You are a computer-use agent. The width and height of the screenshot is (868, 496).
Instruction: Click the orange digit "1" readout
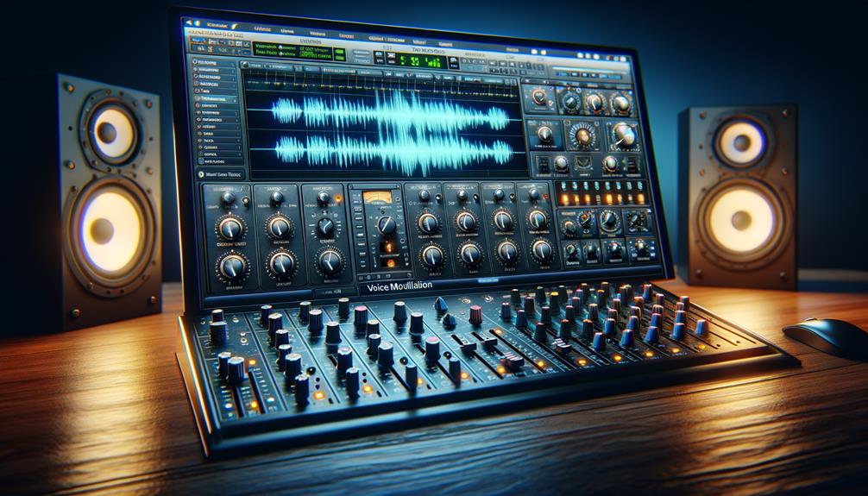[x=388, y=247]
